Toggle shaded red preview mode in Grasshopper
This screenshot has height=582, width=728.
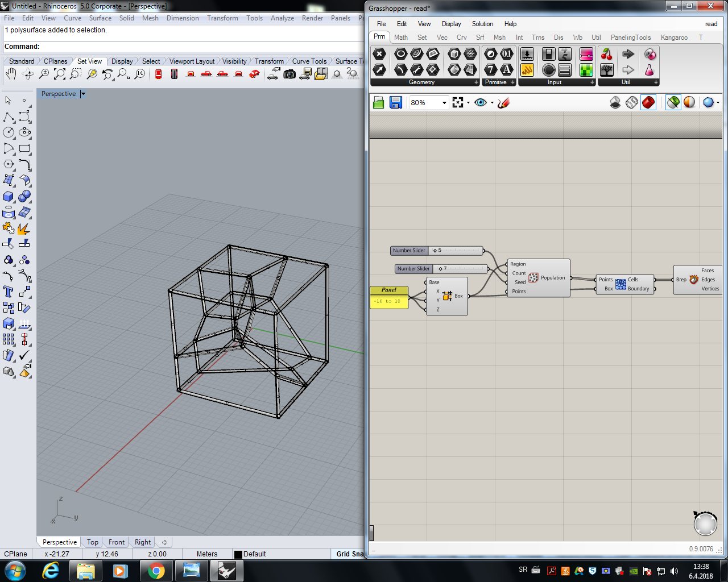pos(648,102)
